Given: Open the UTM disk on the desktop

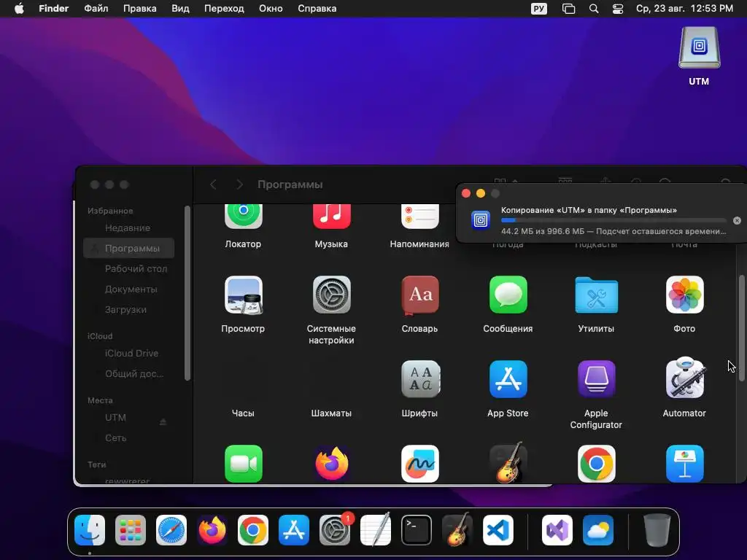Looking at the screenshot, I should point(699,47).
